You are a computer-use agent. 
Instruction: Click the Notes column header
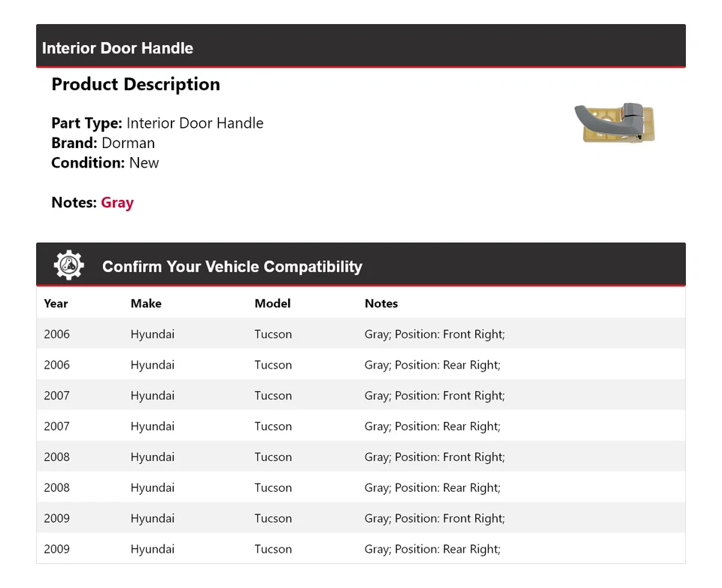pos(381,304)
